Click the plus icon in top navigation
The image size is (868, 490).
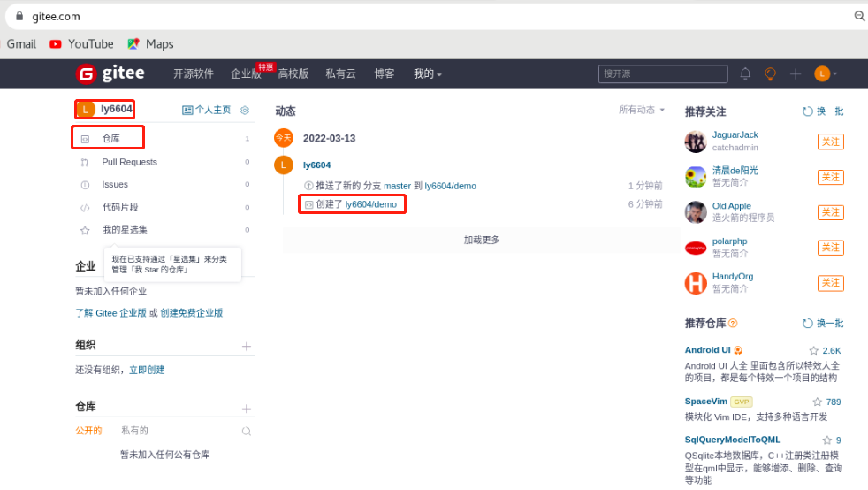[x=796, y=73]
